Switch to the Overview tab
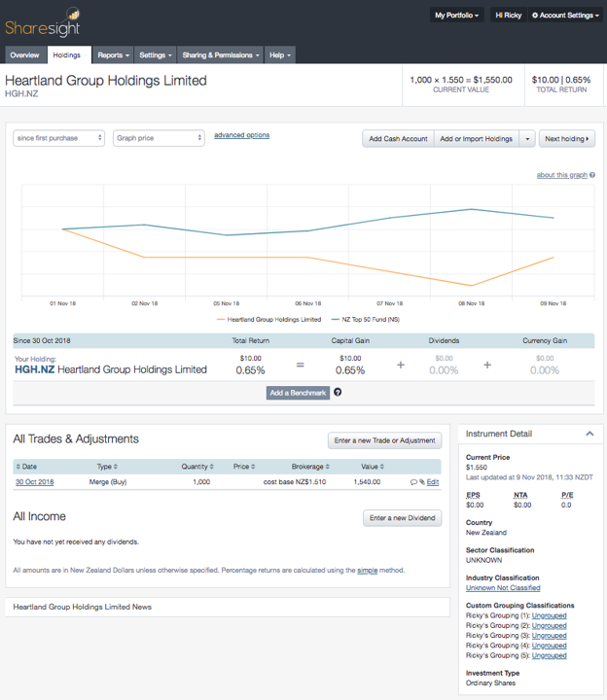This screenshot has width=607, height=700. 24,54
